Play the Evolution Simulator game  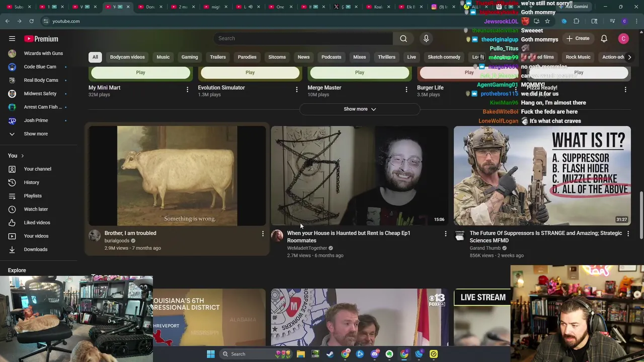click(x=250, y=72)
